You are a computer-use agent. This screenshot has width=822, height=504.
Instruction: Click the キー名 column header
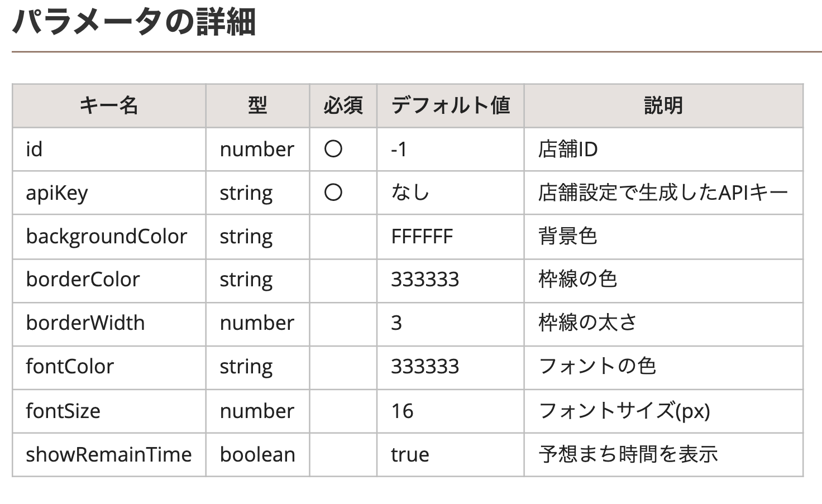(x=109, y=105)
